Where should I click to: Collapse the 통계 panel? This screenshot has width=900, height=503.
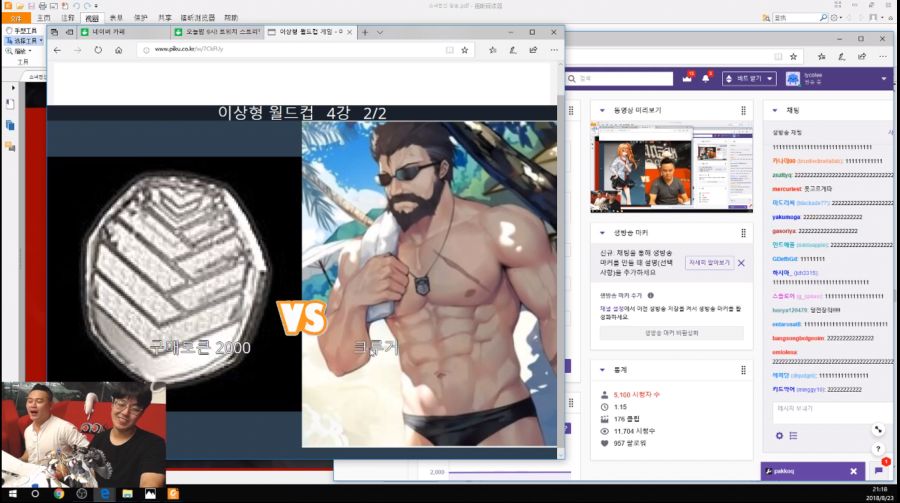coord(602,370)
